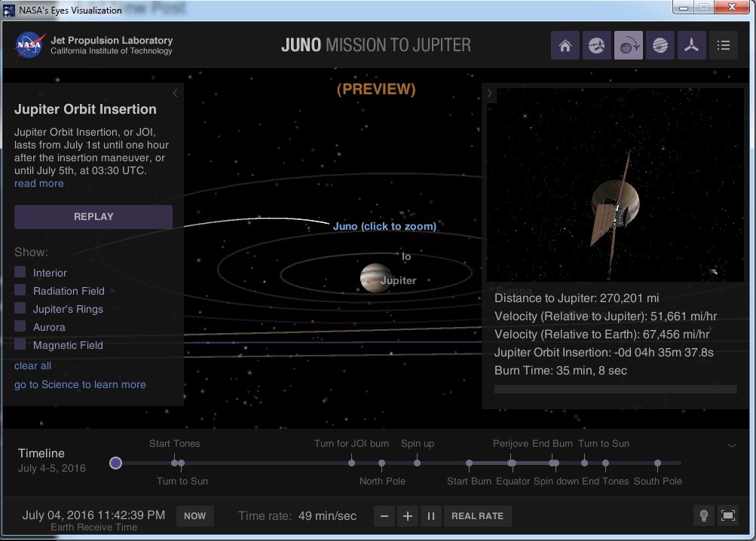Jump to the Perijove timeline marker
The width and height of the screenshot is (756, 541).
pyautogui.click(x=511, y=463)
